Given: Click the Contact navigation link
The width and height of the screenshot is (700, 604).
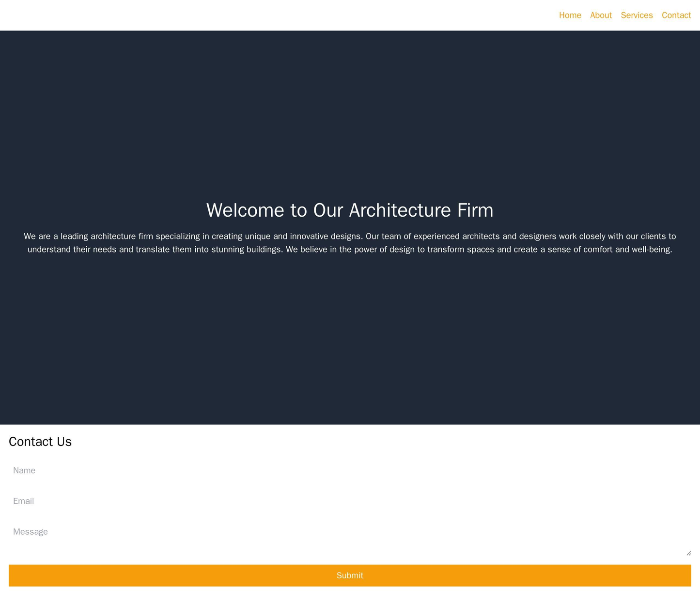Looking at the screenshot, I should (676, 15).
